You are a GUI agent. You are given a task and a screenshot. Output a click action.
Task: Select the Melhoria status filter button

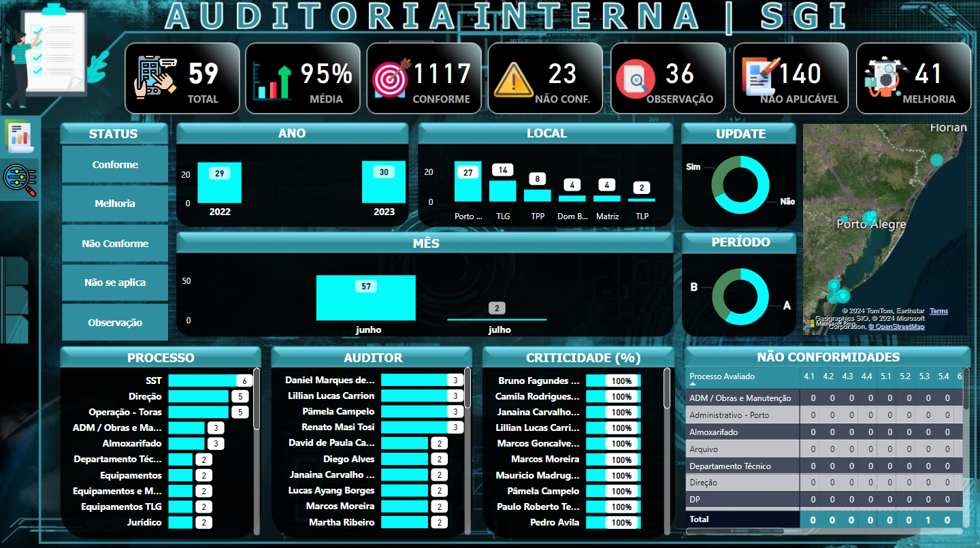pos(115,204)
